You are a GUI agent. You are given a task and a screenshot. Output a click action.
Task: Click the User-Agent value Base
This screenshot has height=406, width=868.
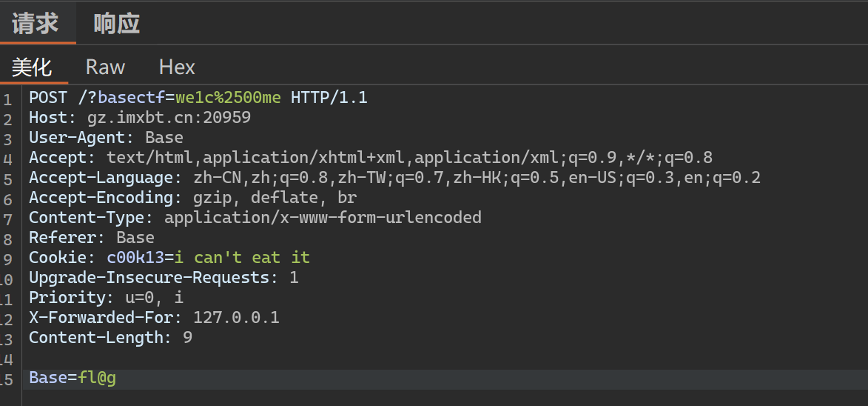click(164, 138)
